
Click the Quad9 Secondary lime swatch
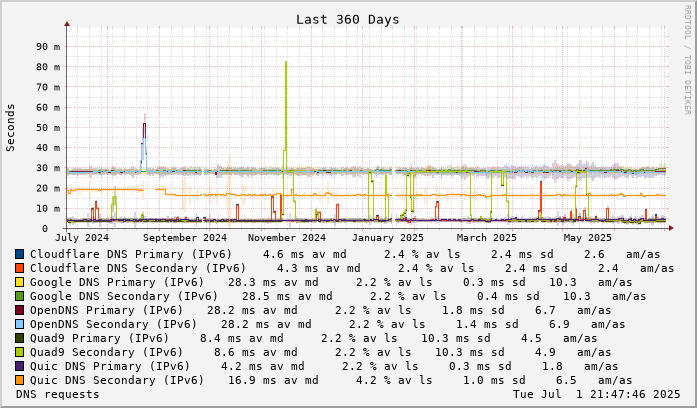[19, 352]
